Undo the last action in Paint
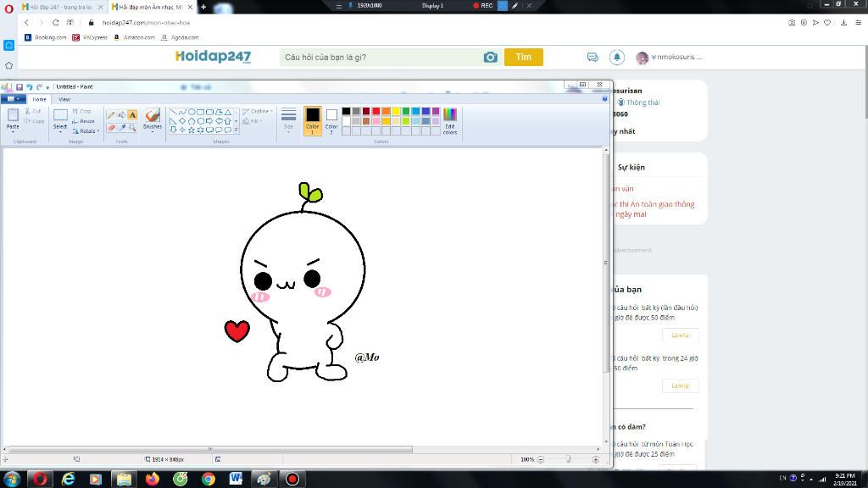The width and height of the screenshot is (868, 488). click(30, 87)
